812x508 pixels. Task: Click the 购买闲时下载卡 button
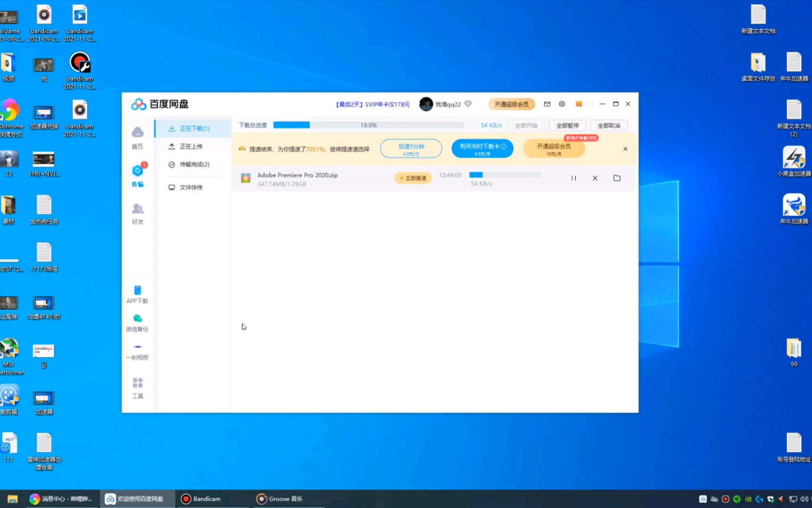(483, 149)
